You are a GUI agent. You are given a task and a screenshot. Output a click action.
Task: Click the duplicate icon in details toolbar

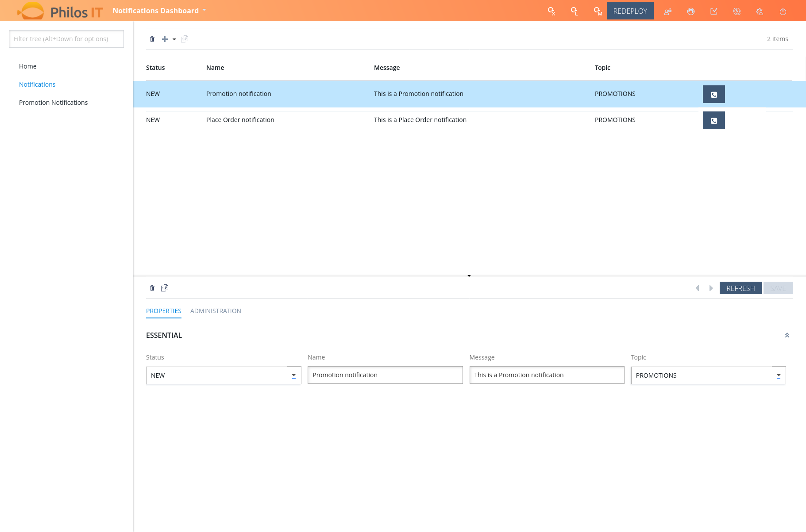click(165, 288)
